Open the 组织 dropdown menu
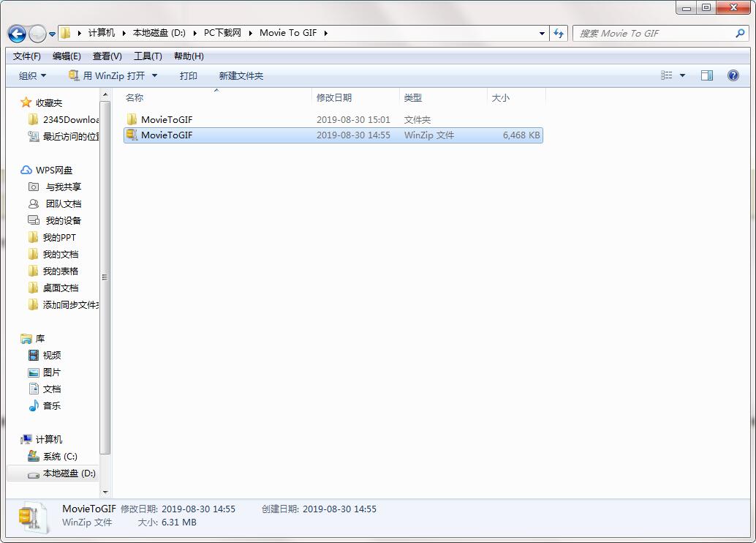This screenshot has width=756, height=543. pyautogui.click(x=32, y=75)
